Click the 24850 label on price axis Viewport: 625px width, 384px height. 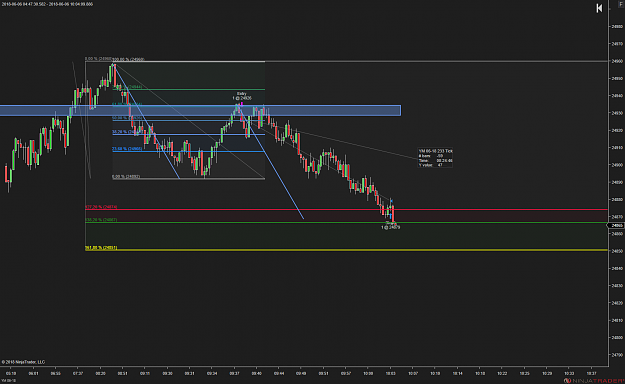(x=617, y=251)
